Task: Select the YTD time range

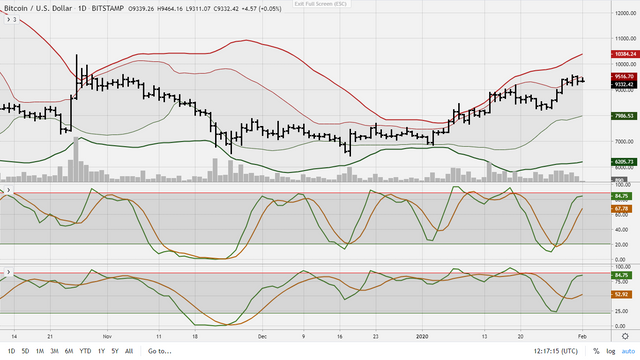Action: coord(85,351)
